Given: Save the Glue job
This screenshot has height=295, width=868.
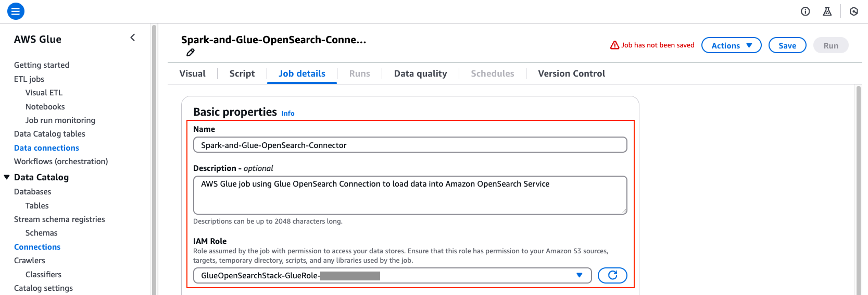Looking at the screenshot, I should tap(787, 45).
